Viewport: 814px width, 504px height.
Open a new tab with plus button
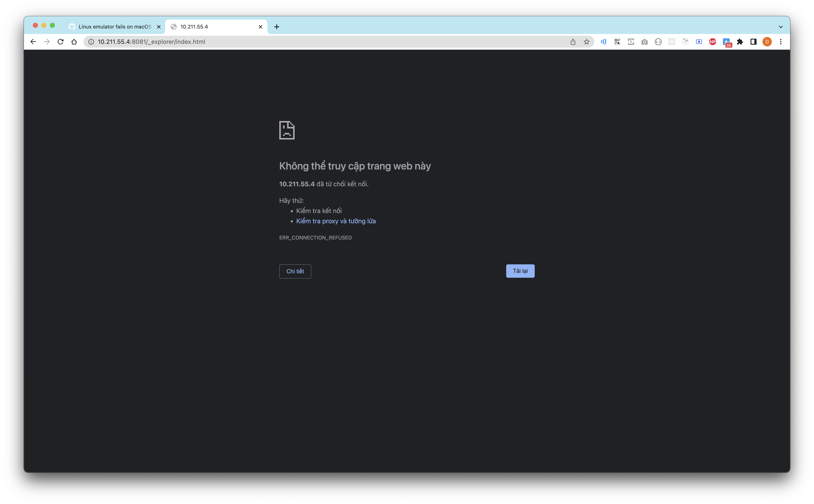(x=276, y=27)
